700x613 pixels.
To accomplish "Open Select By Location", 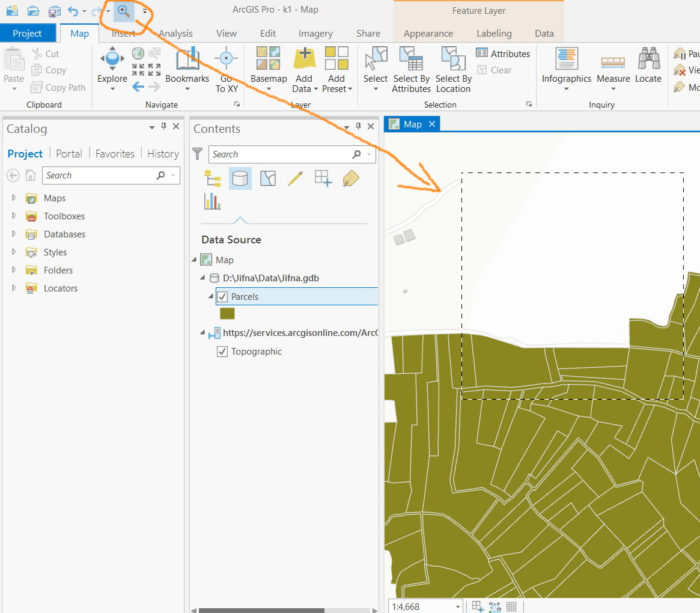I will coord(453,70).
